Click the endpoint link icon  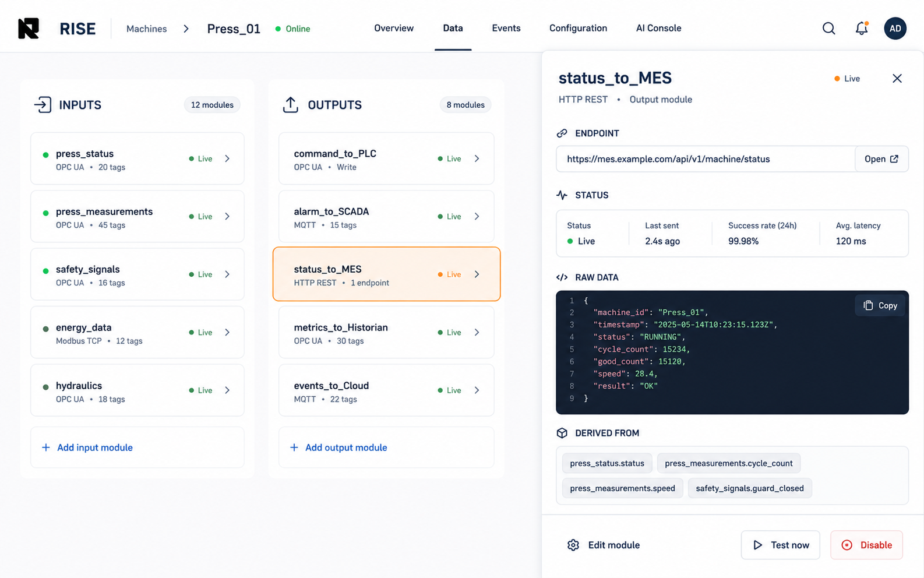[562, 133]
